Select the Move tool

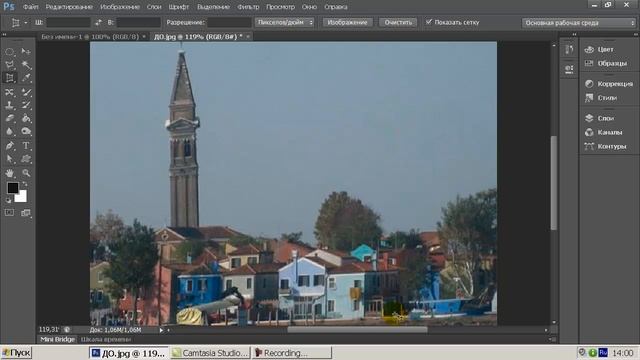click(26, 51)
